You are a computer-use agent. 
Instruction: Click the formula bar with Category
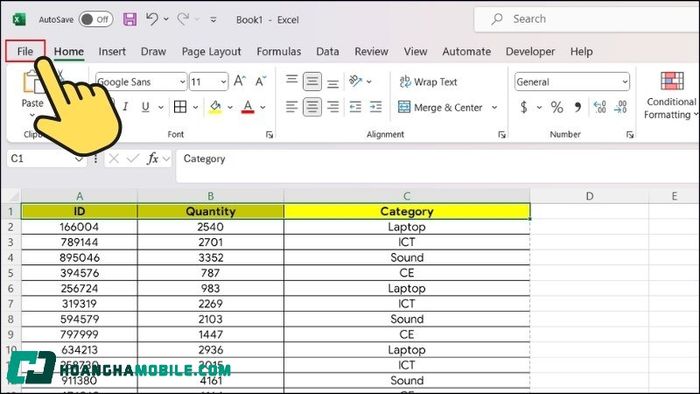click(x=438, y=166)
